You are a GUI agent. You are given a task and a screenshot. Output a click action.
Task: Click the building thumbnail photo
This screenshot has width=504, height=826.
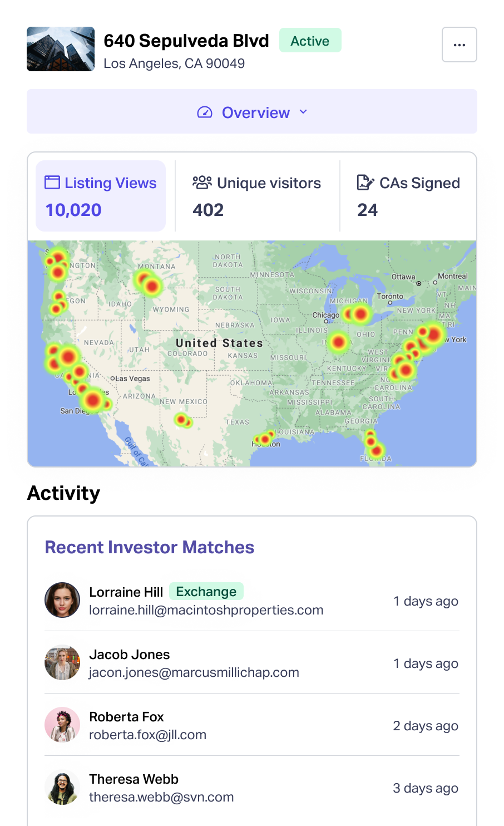pos(61,49)
